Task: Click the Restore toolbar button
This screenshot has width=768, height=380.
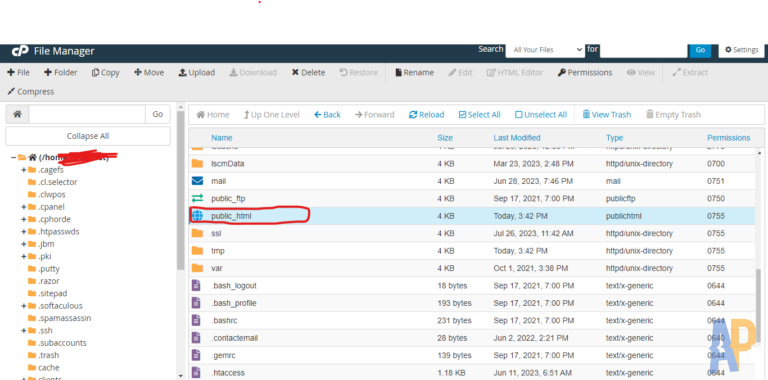Action: pos(359,72)
